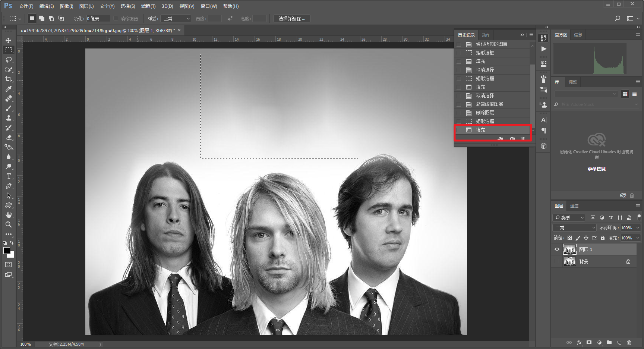This screenshot has width=644, height=349.
Task: Delete current history state trash icon
Action: 523,139
